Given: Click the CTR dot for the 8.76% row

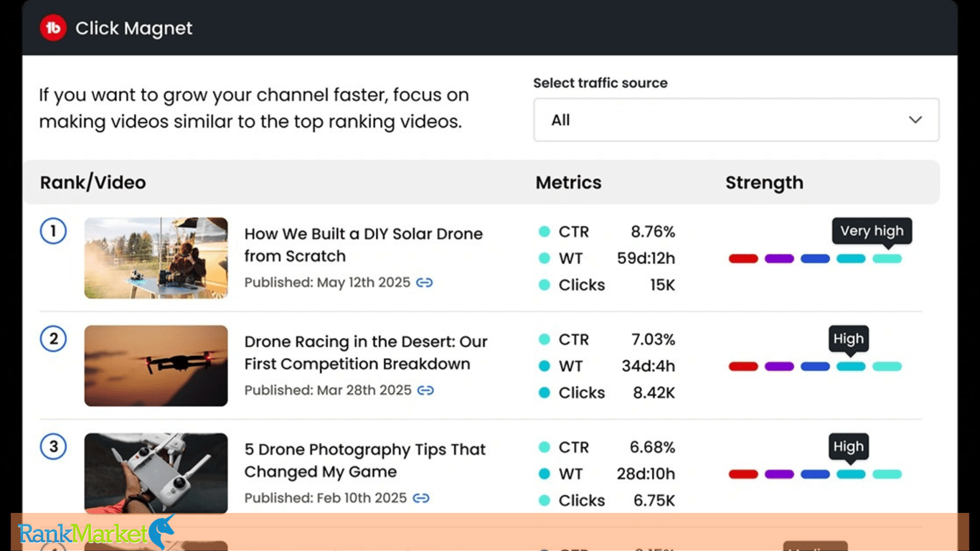Looking at the screenshot, I should tap(545, 232).
